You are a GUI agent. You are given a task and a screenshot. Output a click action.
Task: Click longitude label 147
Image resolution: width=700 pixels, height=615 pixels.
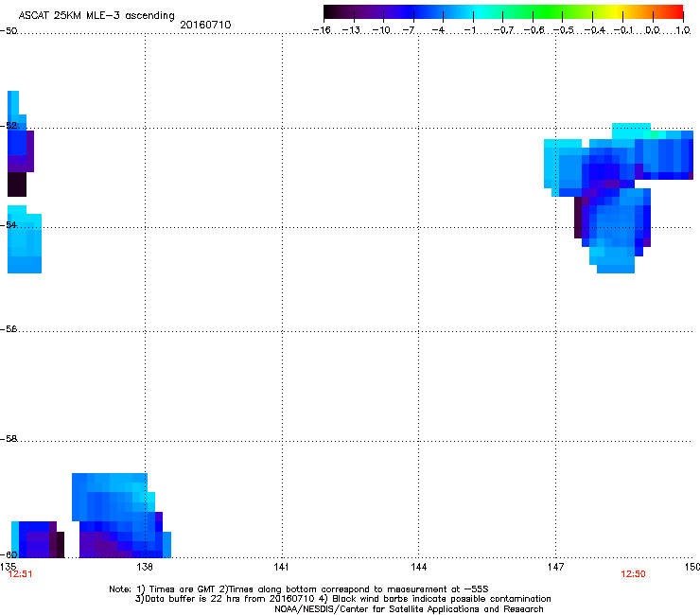[x=555, y=567]
